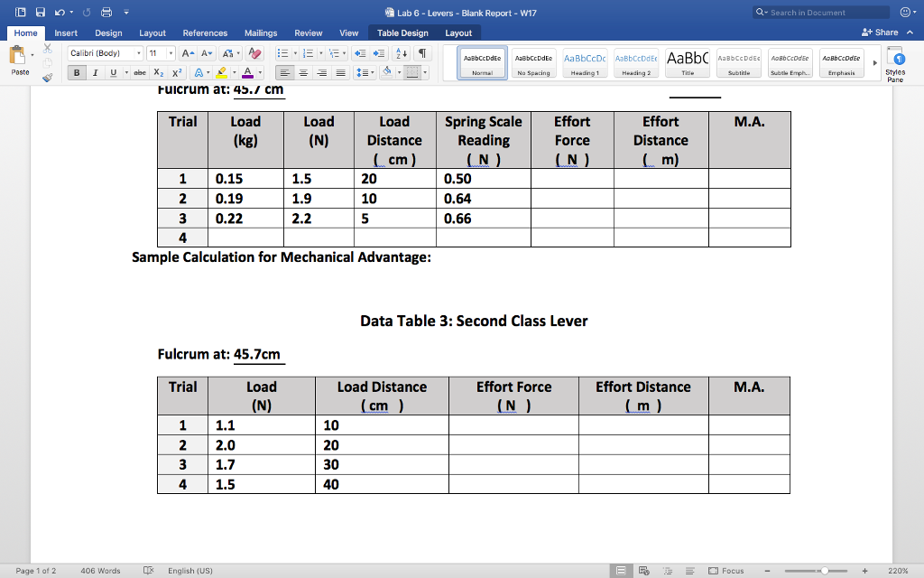Viewport: 924px width, 578px height.
Task: Center-align the current paragraph
Action: pos(303,72)
